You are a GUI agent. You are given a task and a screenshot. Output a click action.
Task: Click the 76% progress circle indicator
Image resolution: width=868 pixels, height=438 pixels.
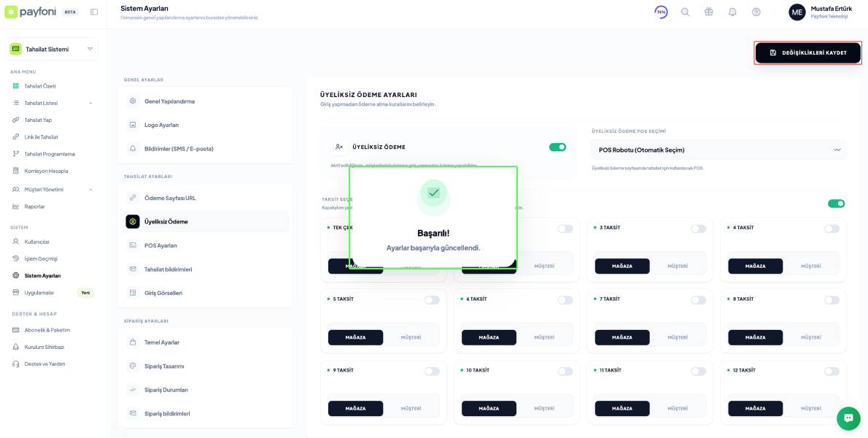661,12
